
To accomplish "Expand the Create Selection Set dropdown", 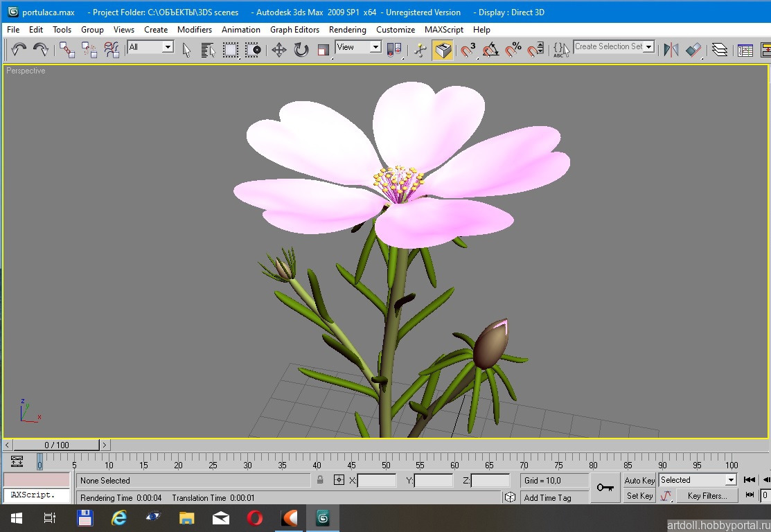I will (x=649, y=47).
